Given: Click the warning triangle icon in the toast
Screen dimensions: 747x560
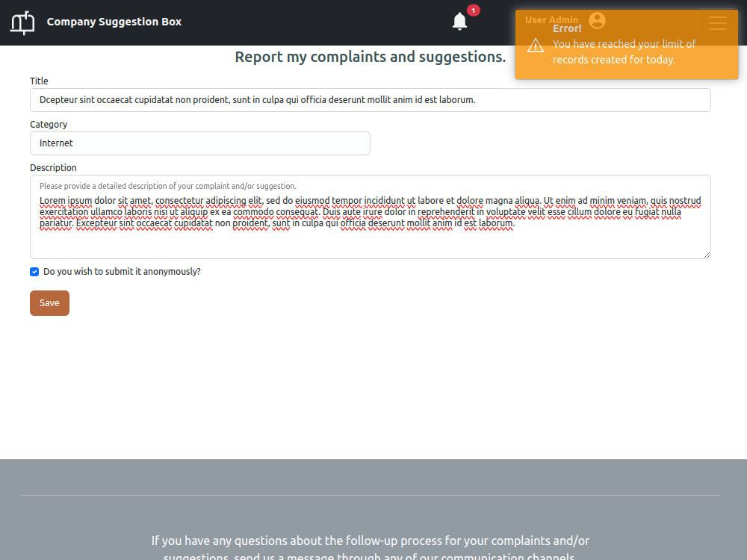Looking at the screenshot, I should point(535,46).
